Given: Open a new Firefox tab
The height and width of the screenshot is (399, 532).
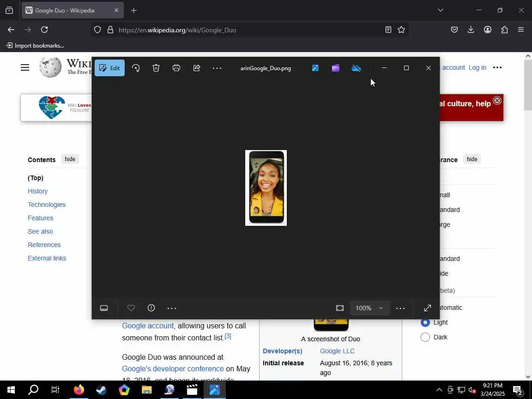Looking at the screenshot, I should click(x=133, y=11).
